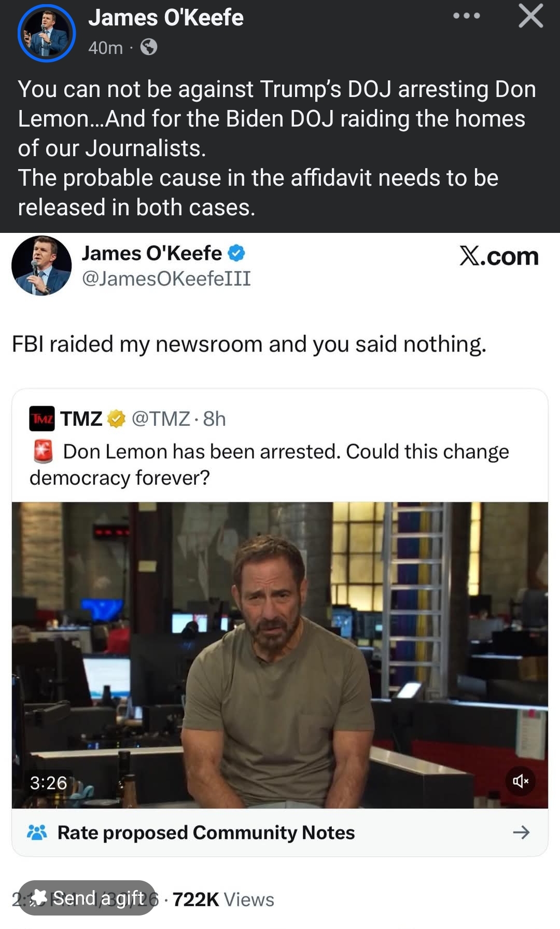
Task: Click the TMZ logo avatar
Action: coord(41,419)
